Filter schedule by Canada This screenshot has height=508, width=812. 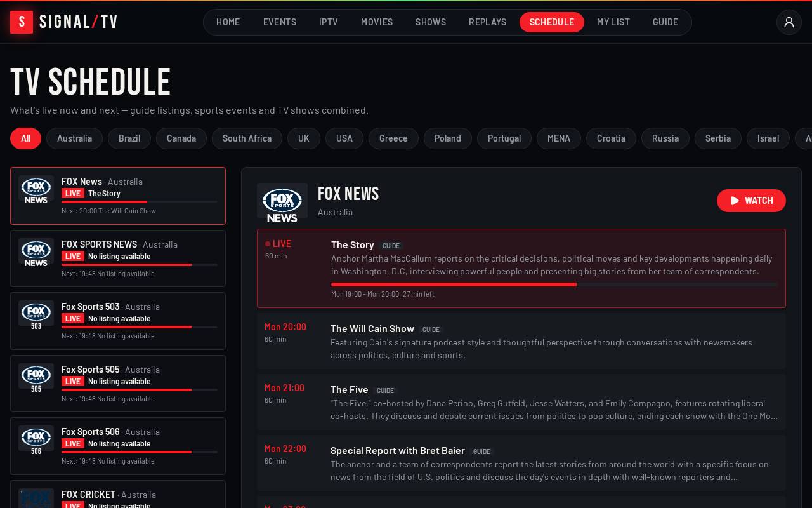[181, 138]
